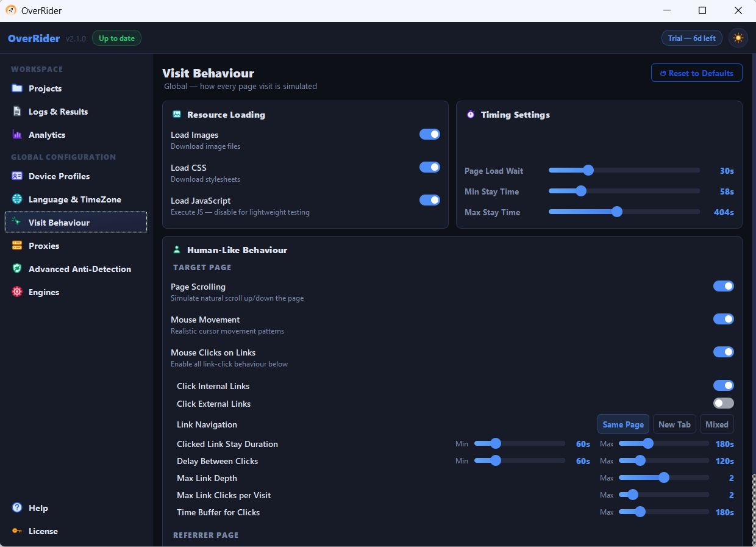Click the Engines gear icon
The height and width of the screenshot is (547, 756).
pyautogui.click(x=17, y=292)
